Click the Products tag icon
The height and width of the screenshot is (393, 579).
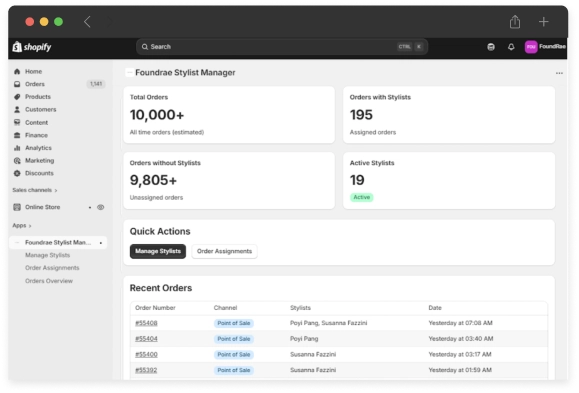pos(17,97)
